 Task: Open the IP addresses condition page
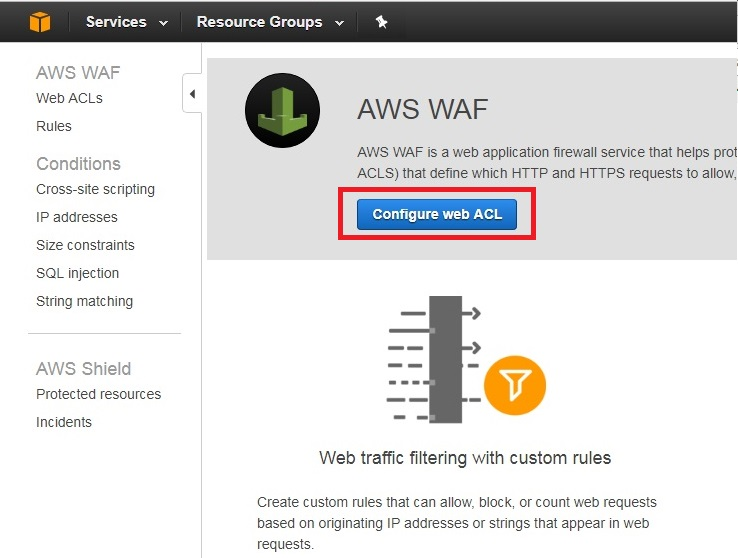[x=77, y=217]
